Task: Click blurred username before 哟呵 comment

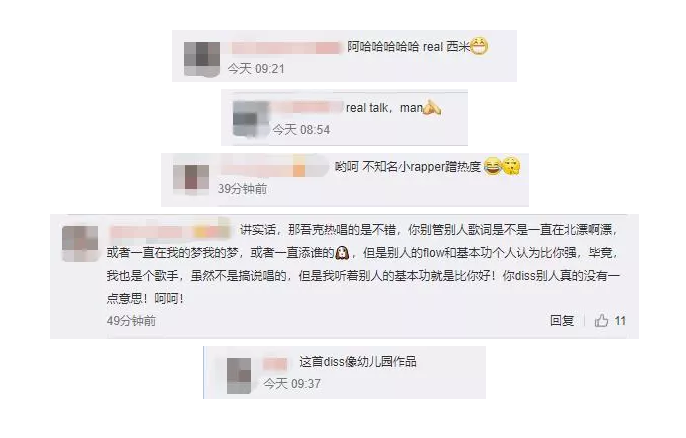Action: (x=274, y=167)
